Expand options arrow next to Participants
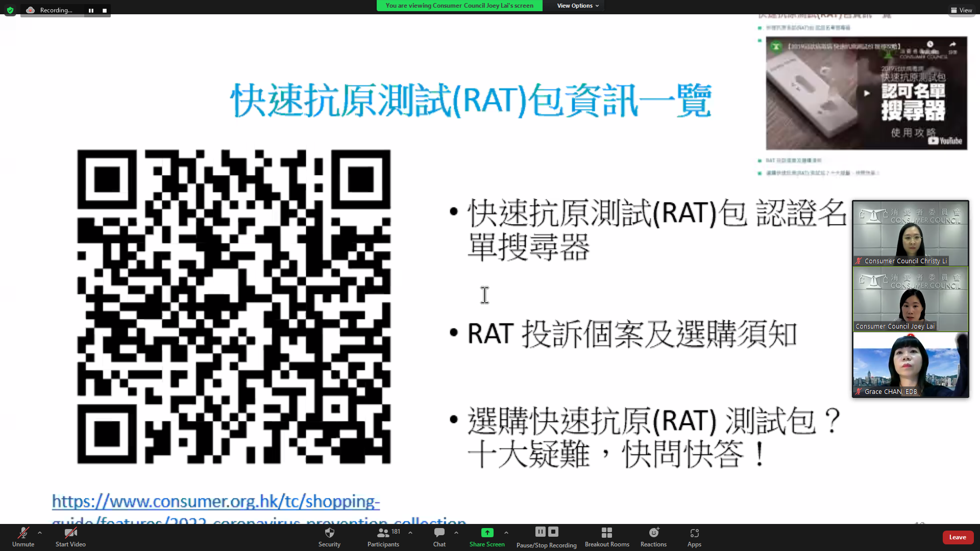This screenshot has height=551, width=980. 410,533
